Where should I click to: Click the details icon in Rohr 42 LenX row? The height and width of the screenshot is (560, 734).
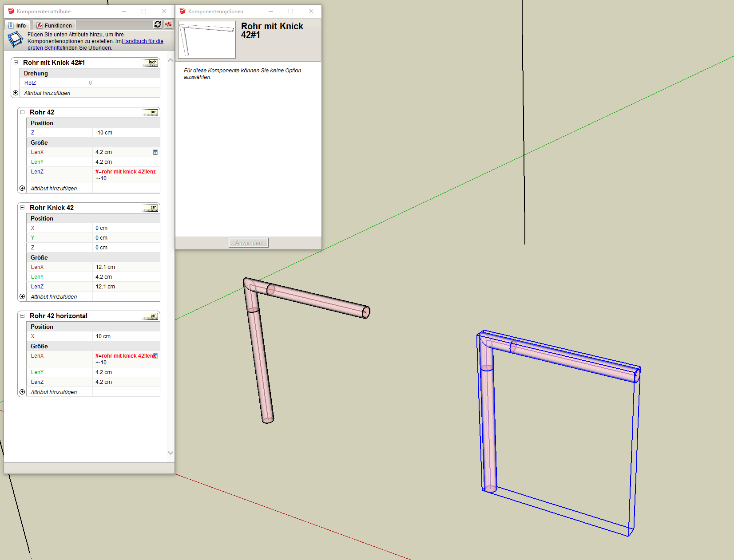tap(155, 152)
